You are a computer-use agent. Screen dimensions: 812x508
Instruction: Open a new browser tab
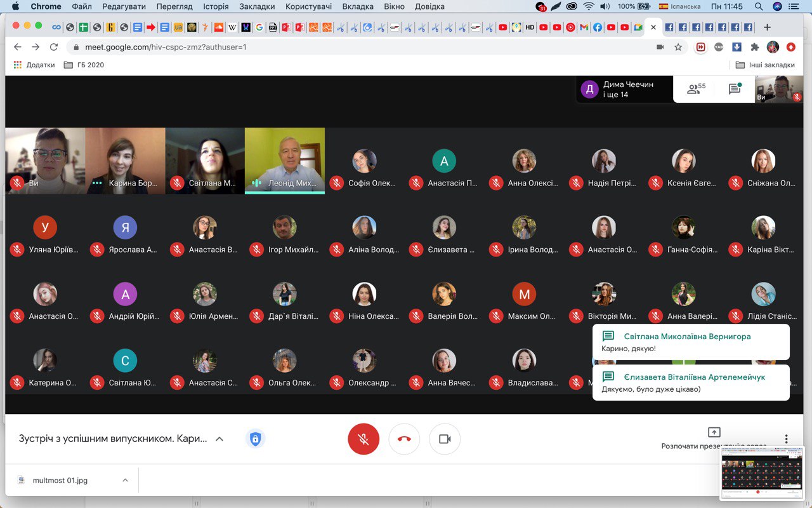(x=767, y=27)
